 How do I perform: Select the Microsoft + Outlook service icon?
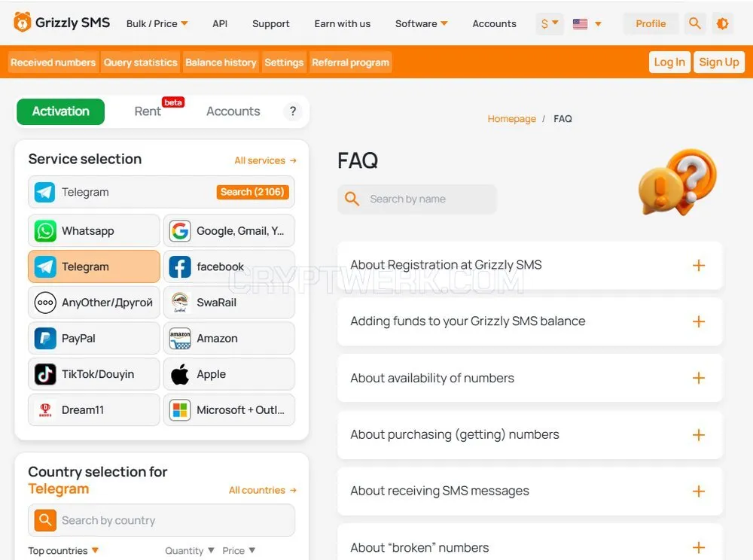[180, 409]
